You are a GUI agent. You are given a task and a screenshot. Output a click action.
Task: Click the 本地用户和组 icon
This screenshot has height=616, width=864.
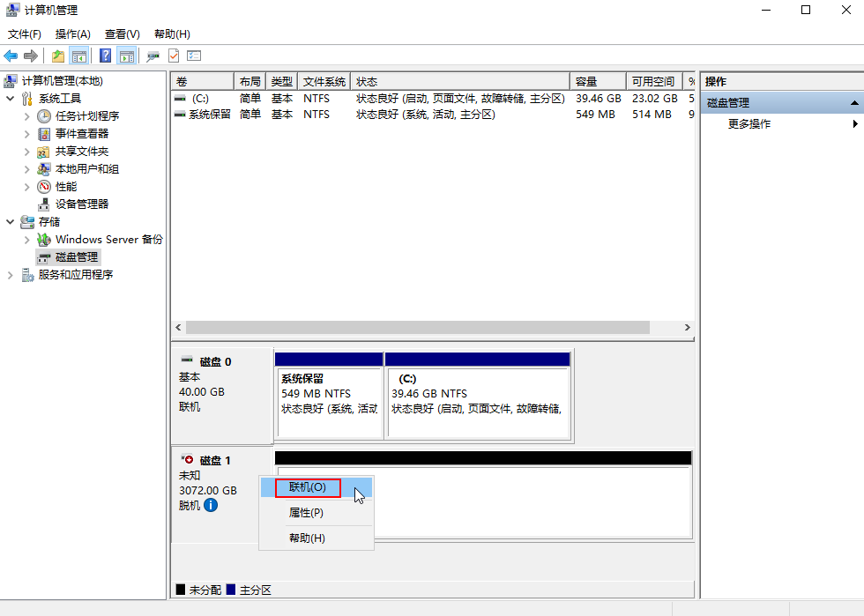pos(44,169)
